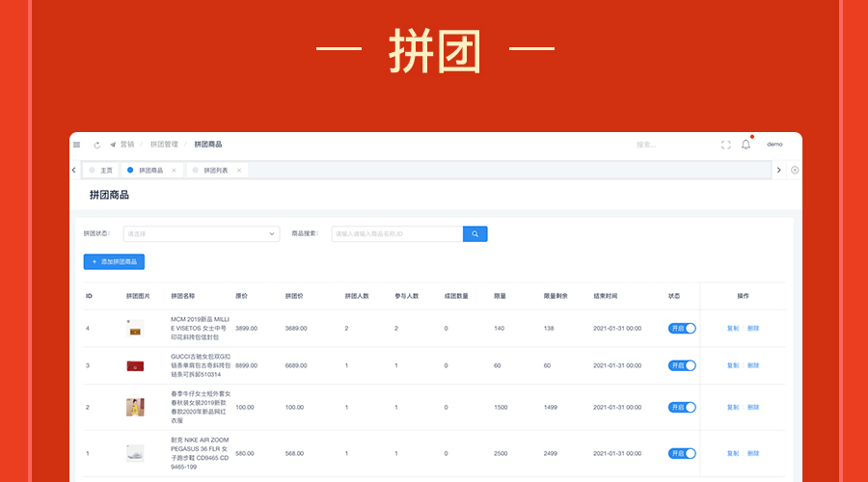Click the circled X tab options button

pyautogui.click(x=795, y=171)
